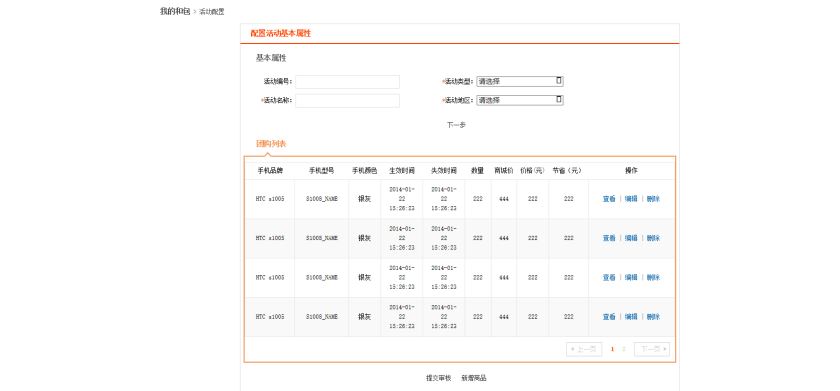Select page 2 in the pagination

(x=624, y=349)
